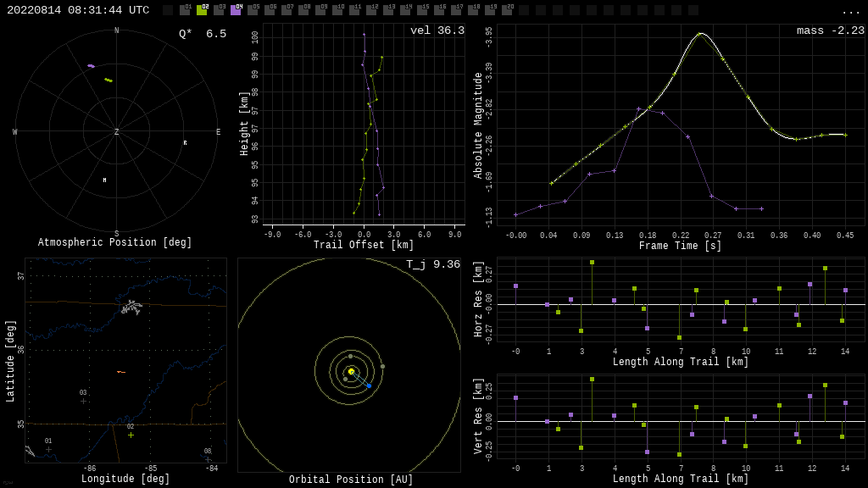Click the yellow Sun in orbital plot
The image size is (868, 488).
(351, 371)
